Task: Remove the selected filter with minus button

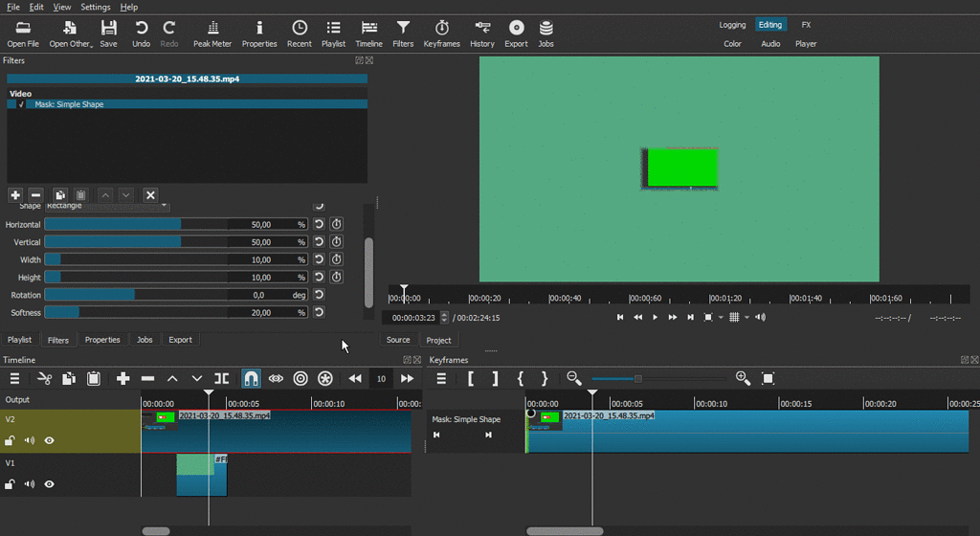Action: click(36, 195)
